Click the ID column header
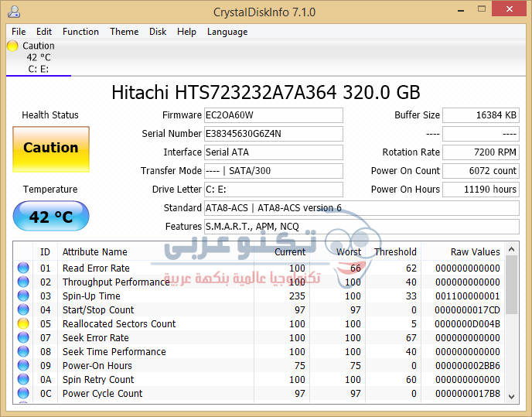The height and width of the screenshot is (417, 532). (x=45, y=252)
